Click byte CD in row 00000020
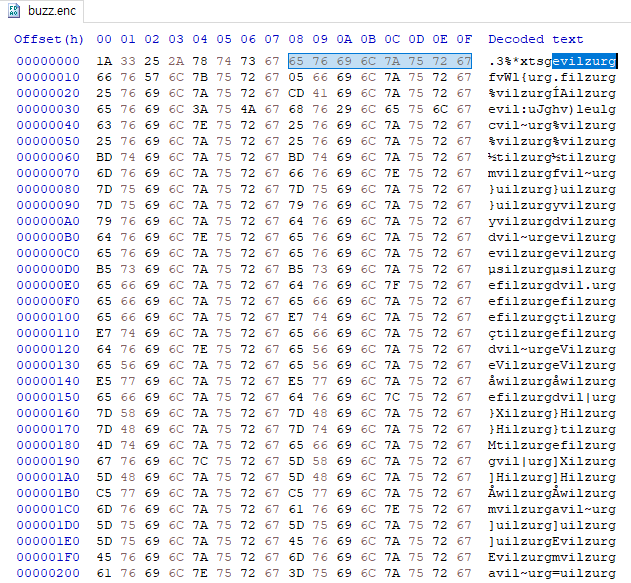 [x=296, y=93]
